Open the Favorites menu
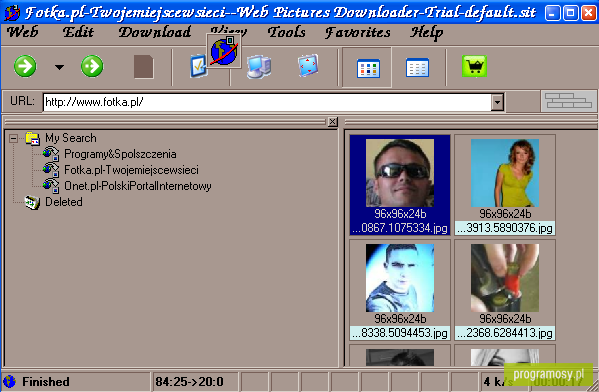Viewport: 599px width, 392px height. tap(358, 32)
